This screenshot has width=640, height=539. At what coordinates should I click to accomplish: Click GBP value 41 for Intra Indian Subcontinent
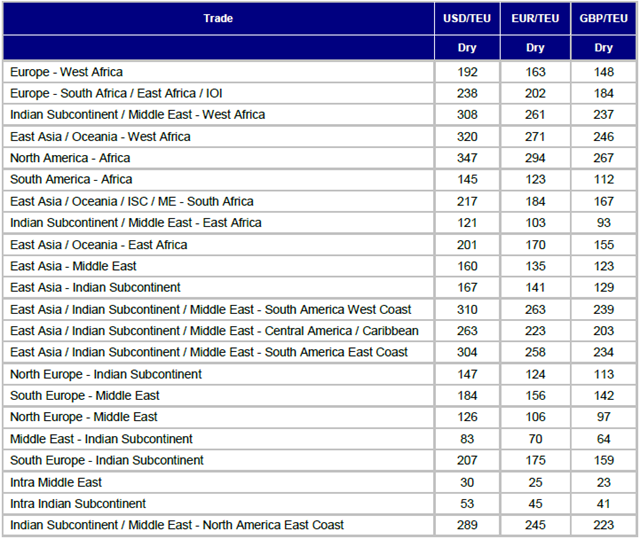click(x=603, y=504)
